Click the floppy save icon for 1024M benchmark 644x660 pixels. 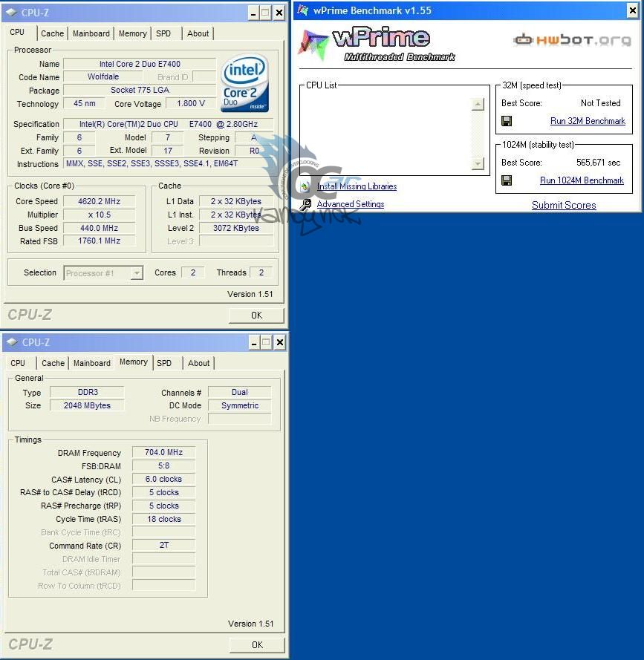click(507, 180)
